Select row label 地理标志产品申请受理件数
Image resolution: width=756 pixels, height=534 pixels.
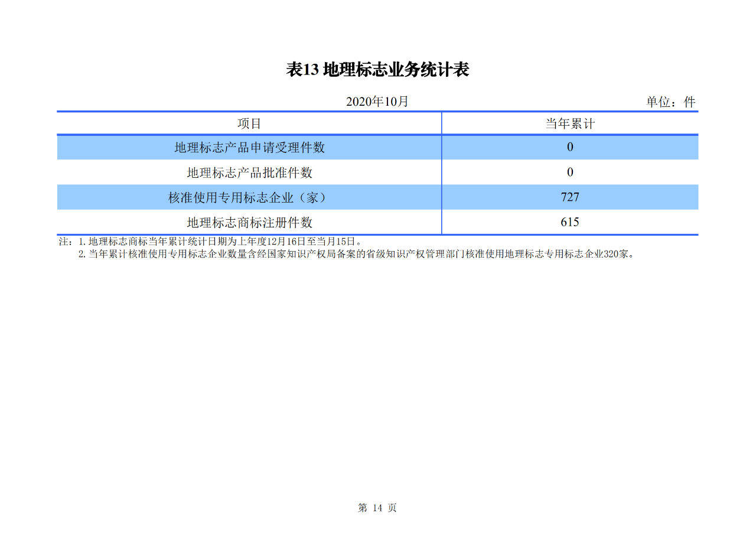(249, 148)
